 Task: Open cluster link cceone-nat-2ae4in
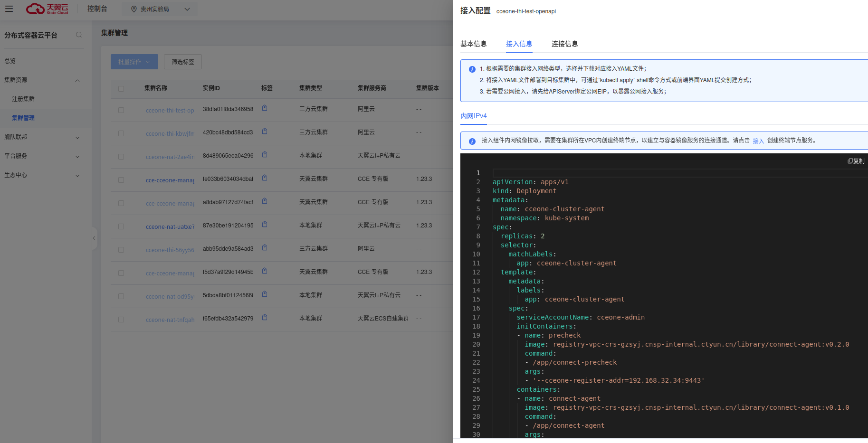pos(170,157)
